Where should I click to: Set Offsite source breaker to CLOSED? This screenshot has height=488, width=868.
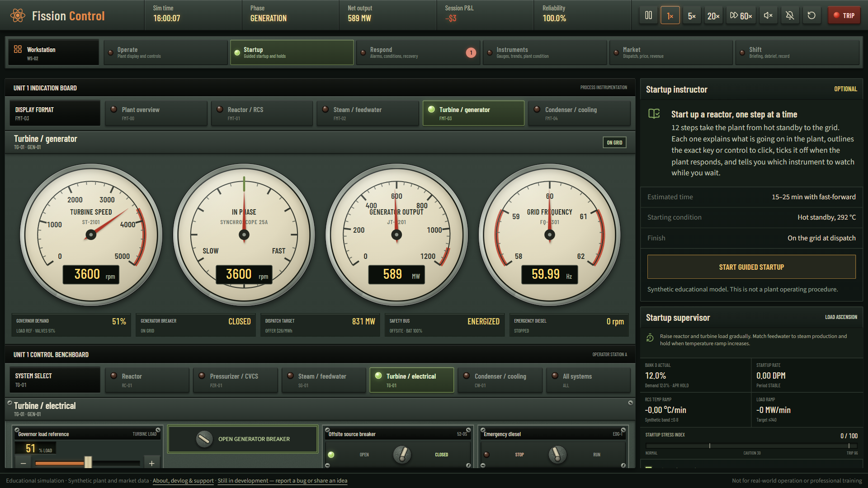pyautogui.click(x=442, y=455)
